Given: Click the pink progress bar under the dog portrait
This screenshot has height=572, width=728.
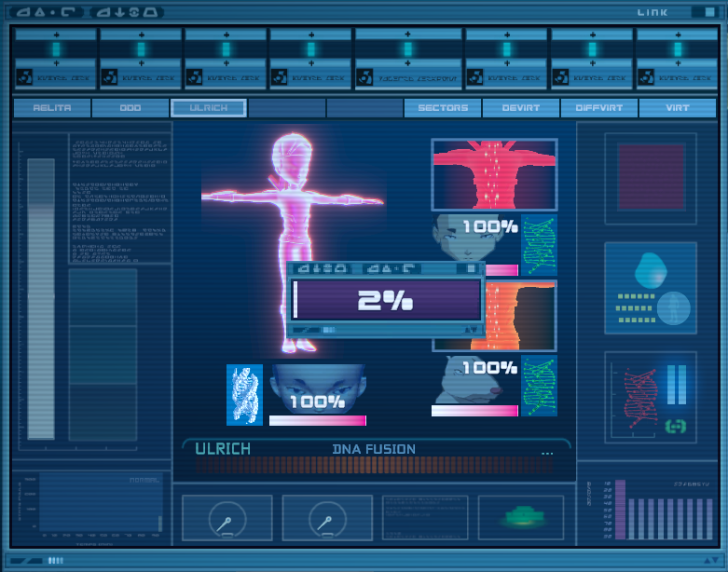Looking at the screenshot, I should [x=474, y=411].
